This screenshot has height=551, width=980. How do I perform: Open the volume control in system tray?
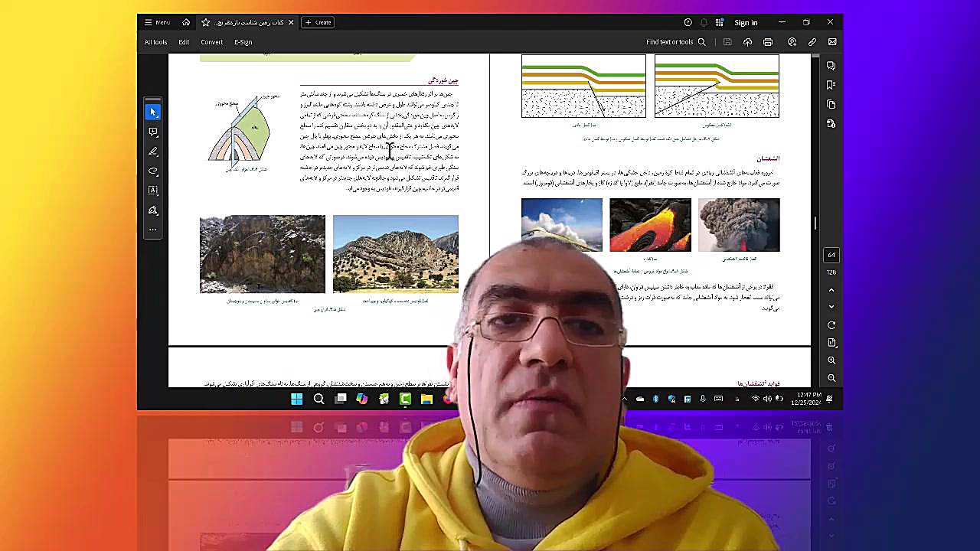pyautogui.click(x=767, y=399)
